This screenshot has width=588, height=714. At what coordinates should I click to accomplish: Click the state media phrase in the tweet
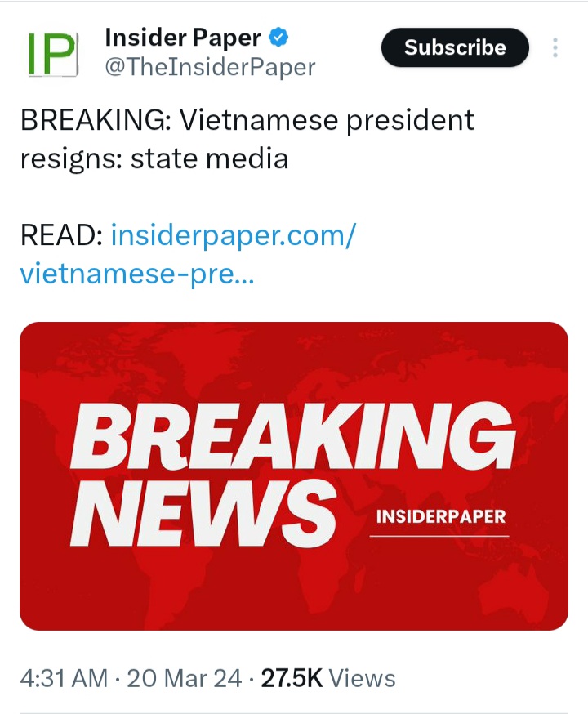click(x=209, y=159)
